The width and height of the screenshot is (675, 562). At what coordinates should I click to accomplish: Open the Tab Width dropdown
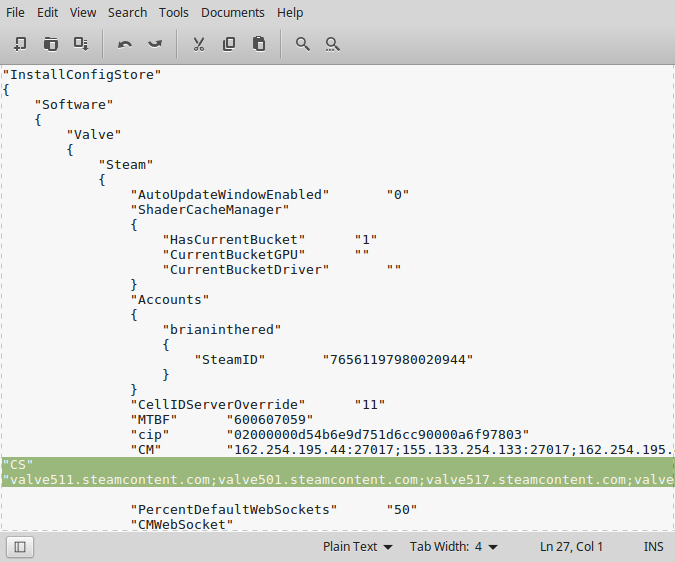(x=454, y=547)
